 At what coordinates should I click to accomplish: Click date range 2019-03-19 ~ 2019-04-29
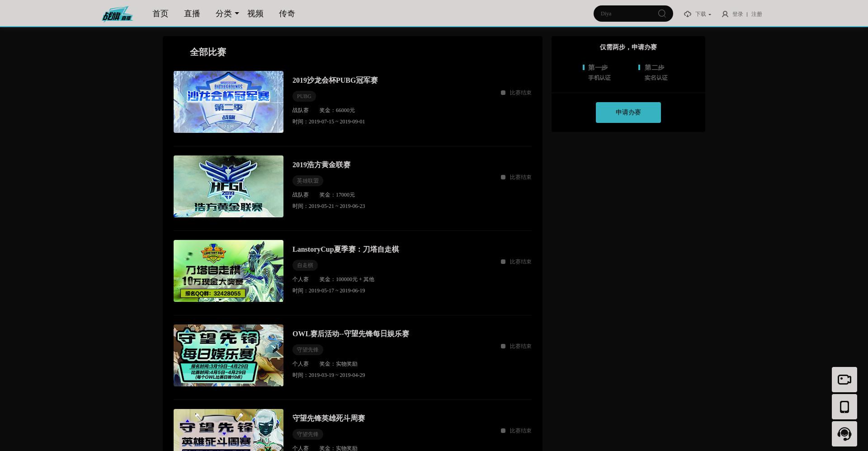(337, 375)
